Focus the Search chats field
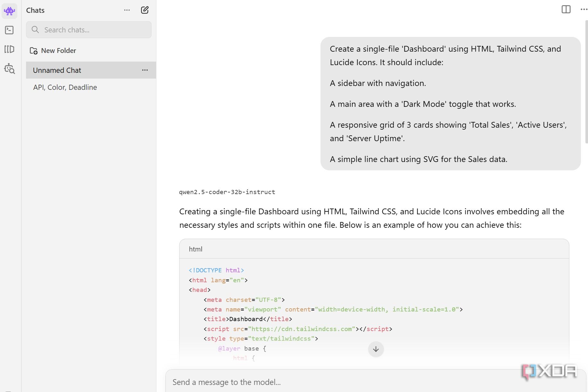Viewport: 588px width, 392px height. [89, 30]
